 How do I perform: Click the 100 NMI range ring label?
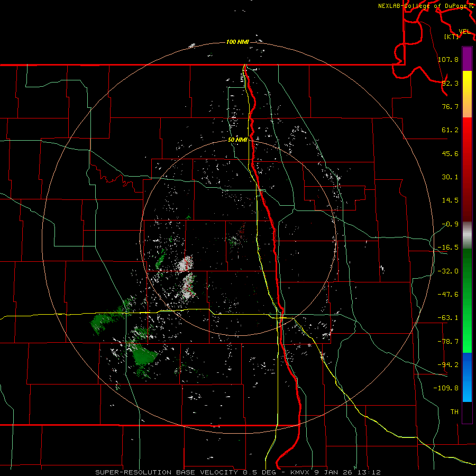[x=237, y=42]
